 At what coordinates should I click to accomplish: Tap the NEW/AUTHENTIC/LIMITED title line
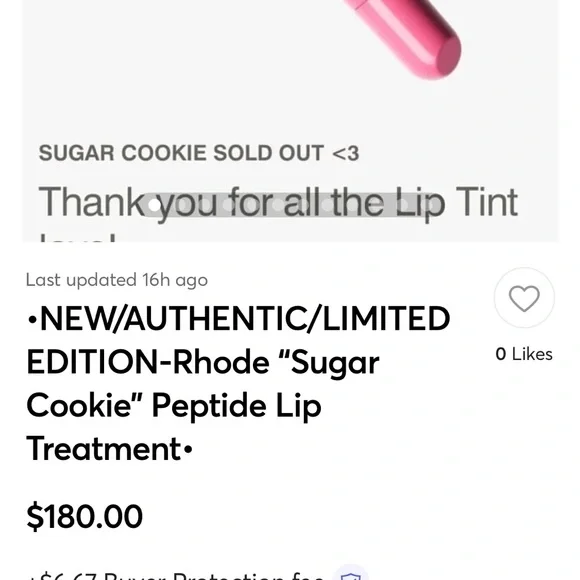coord(239,319)
